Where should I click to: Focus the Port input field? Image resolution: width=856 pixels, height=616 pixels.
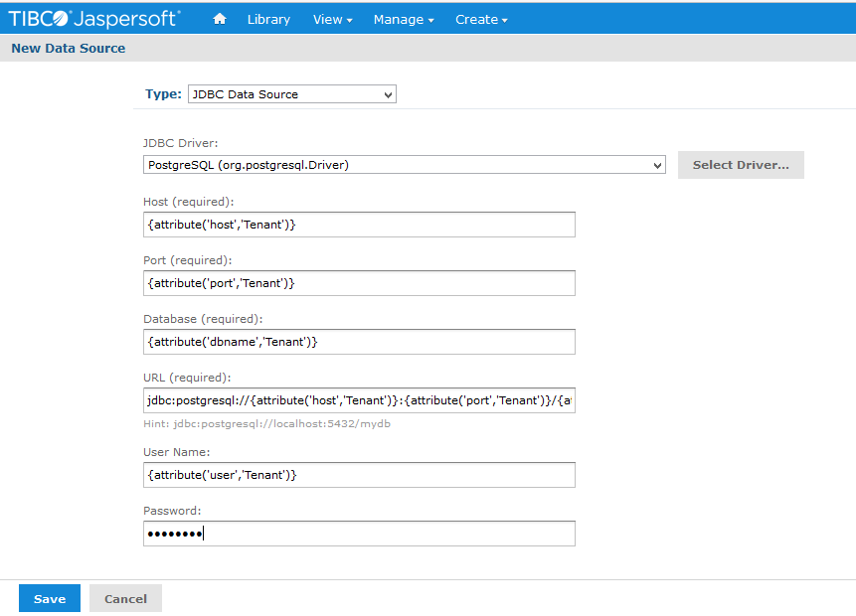click(x=359, y=283)
